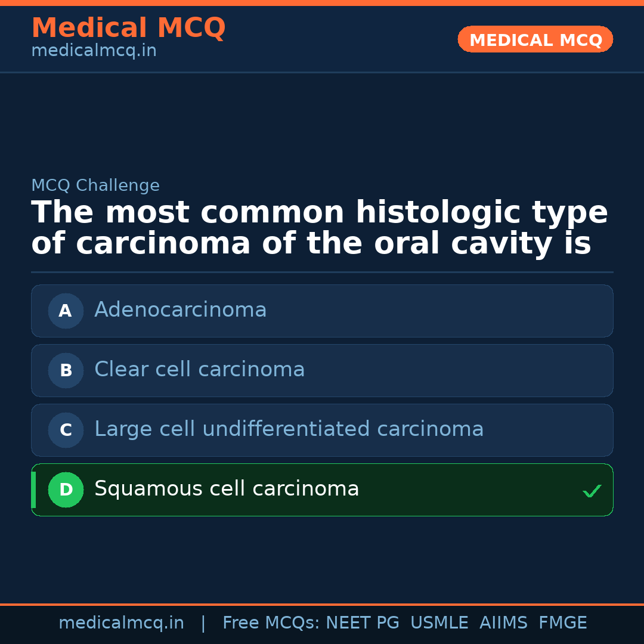Click the orange MEDICAL MCQ badge

tap(535, 39)
